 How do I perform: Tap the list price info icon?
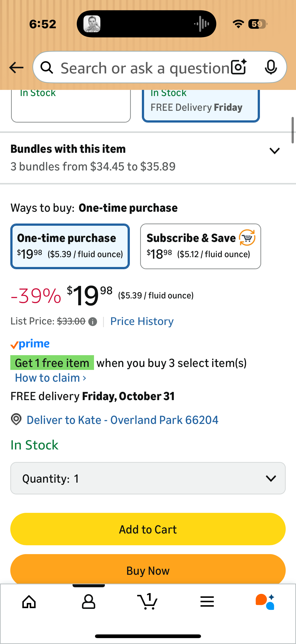[x=93, y=322]
